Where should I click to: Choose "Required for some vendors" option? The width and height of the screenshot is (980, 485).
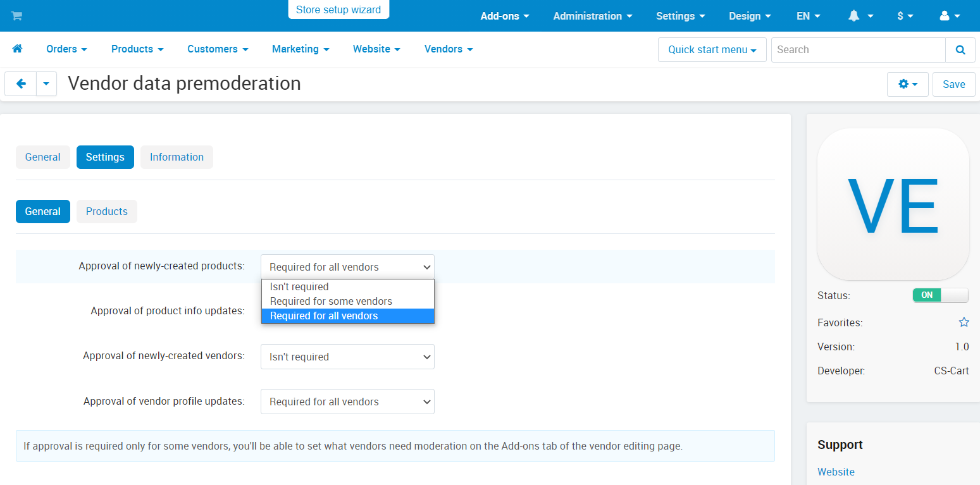(x=348, y=301)
